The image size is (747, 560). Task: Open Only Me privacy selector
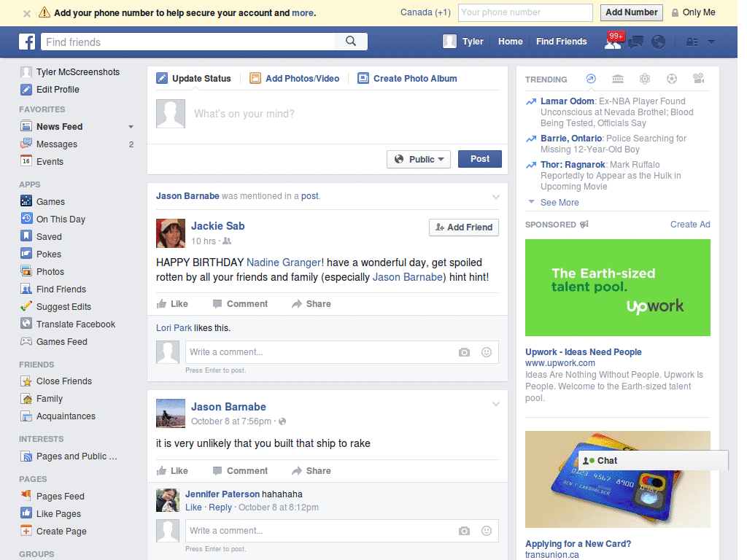coord(693,12)
